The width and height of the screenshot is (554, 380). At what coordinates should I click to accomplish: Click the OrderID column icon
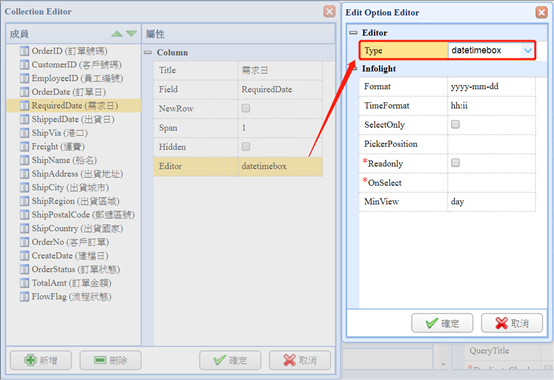pyautogui.click(x=24, y=51)
